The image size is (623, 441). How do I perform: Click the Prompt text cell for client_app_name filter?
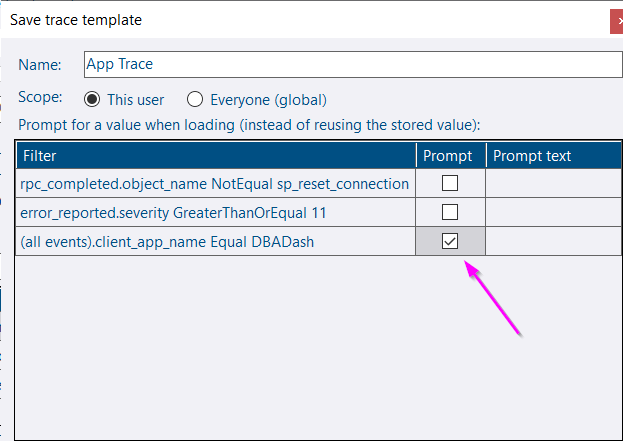click(x=553, y=242)
